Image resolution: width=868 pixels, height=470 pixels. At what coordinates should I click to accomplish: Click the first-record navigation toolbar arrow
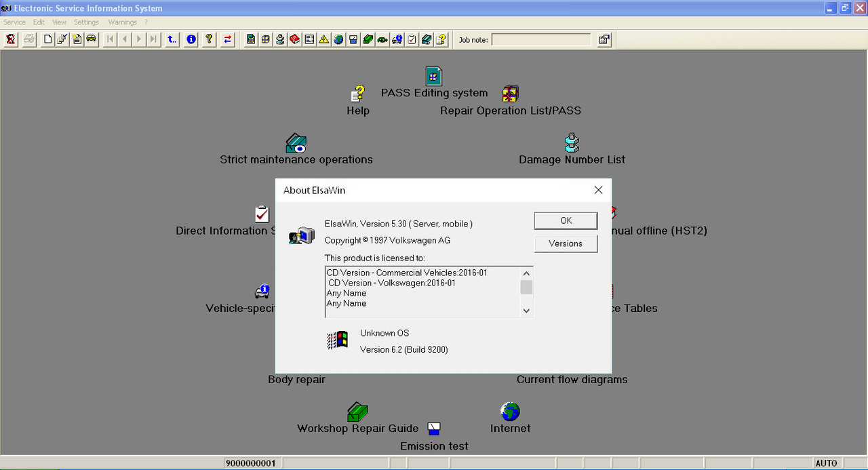110,39
